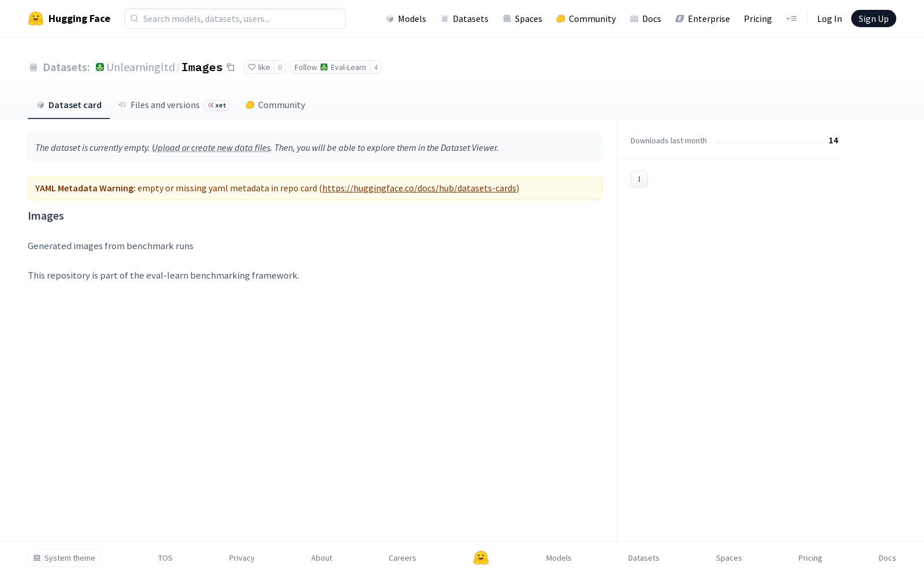Open the three-dot options menu

639,179
